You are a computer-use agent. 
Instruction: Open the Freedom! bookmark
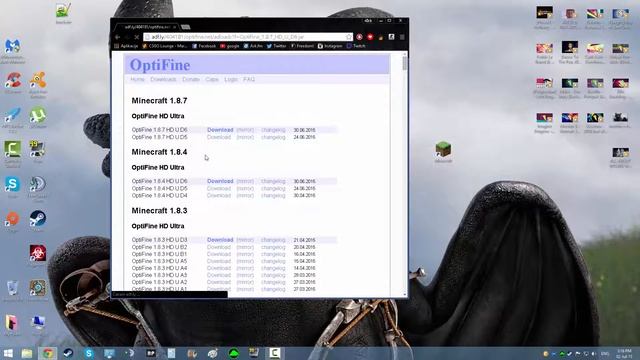tap(302, 46)
